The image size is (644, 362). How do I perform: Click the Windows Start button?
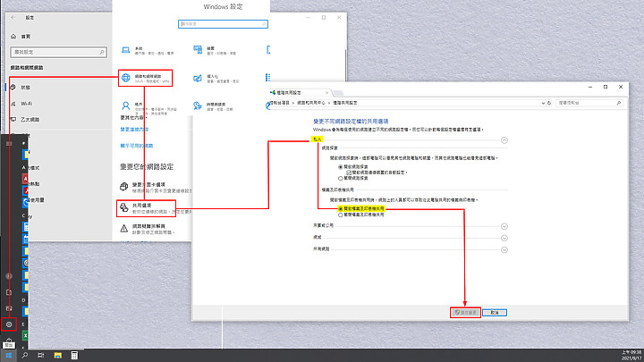tap(9, 356)
